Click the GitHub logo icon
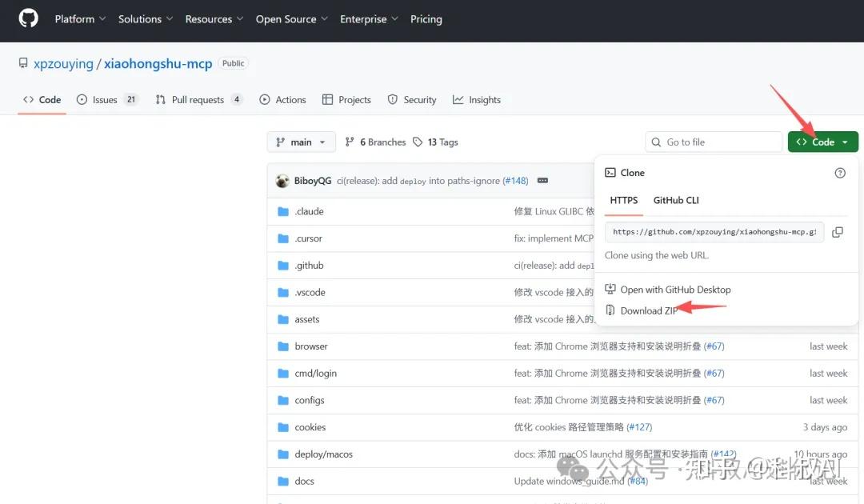Viewport: 864px width, 504px height. (x=28, y=18)
